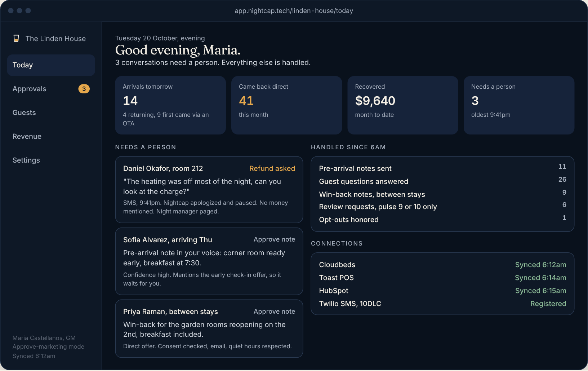
Task: Navigate to Revenue
Action: (51, 137)
